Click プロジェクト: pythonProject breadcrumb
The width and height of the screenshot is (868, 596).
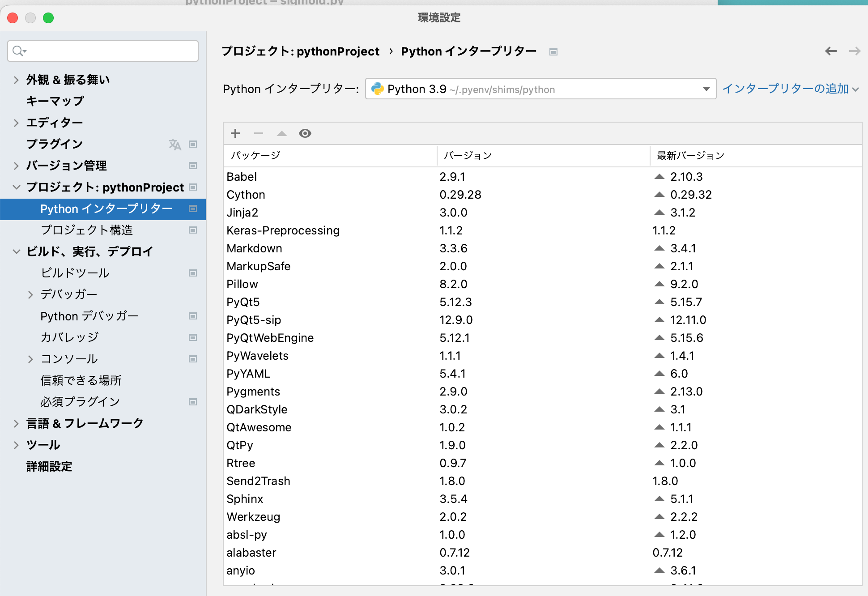[300, 51]
